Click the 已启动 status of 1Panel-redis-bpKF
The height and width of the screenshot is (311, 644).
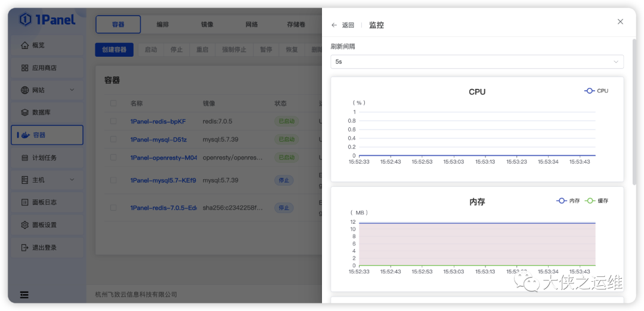pos(287,121)
